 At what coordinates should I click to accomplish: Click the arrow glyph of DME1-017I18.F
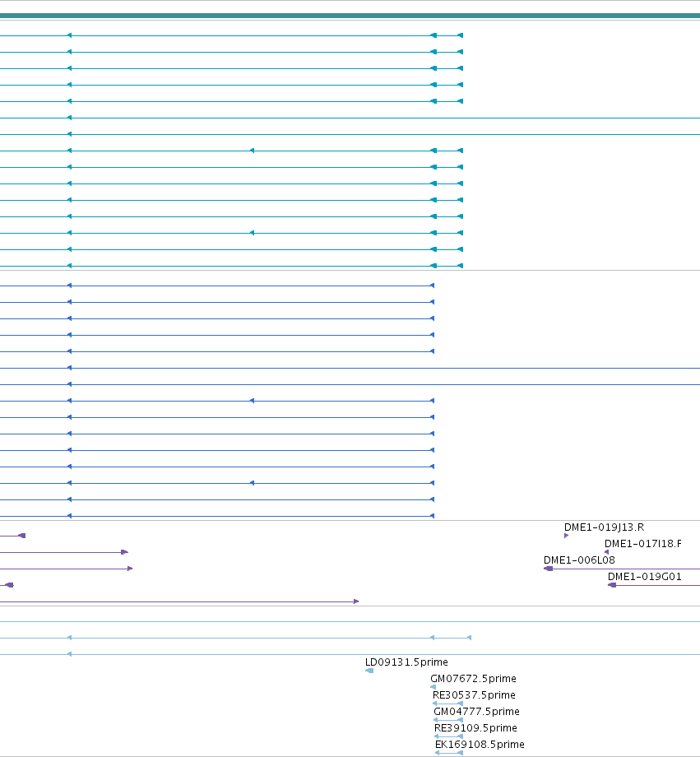pyautogui.click(x=606, y=552)
